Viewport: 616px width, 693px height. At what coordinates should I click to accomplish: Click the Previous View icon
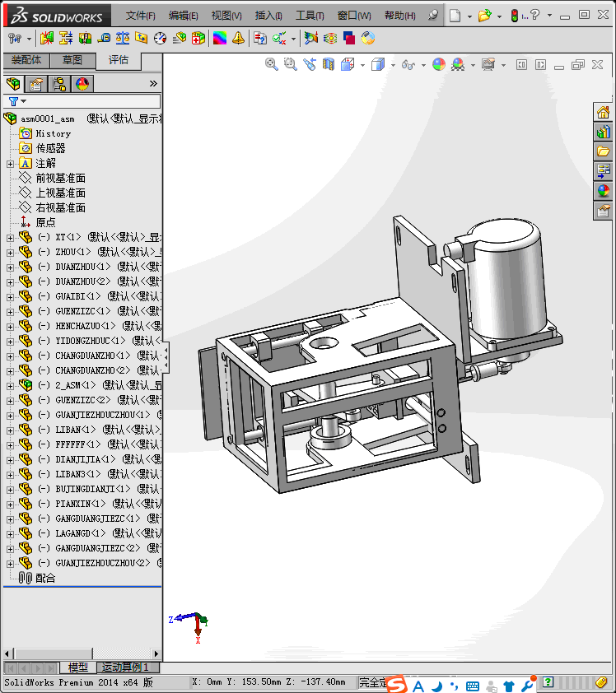[309, 64]
